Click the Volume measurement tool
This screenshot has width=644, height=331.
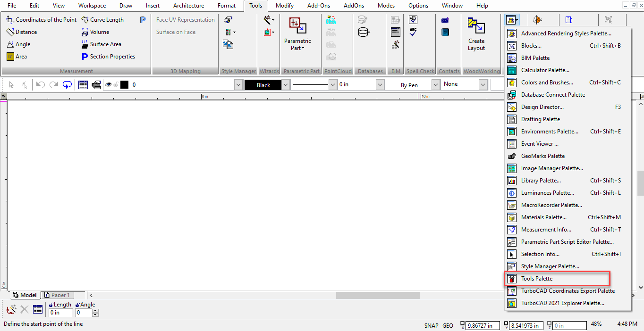click(x=95, y=32)
